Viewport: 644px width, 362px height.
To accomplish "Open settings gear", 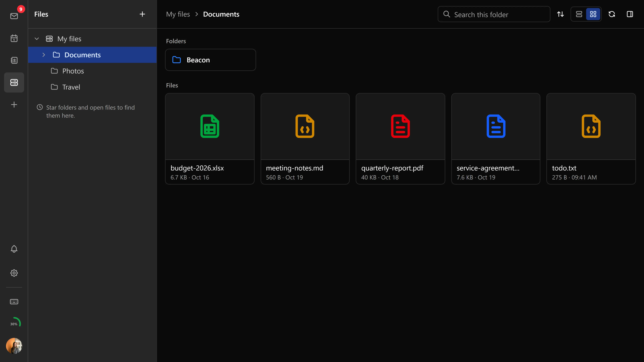I will coord(14,273).
